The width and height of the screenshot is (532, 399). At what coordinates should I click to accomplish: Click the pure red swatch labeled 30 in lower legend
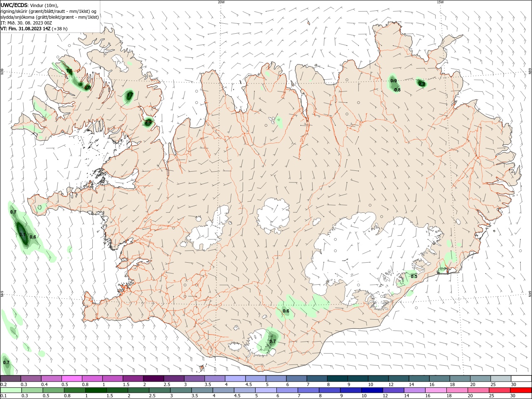tap(520, 390)
